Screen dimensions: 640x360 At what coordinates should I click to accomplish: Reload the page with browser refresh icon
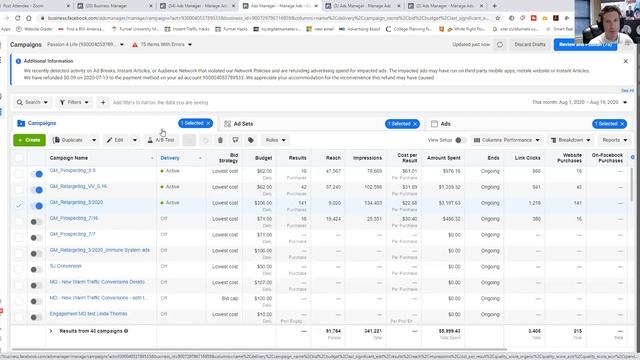click(x=18, y=18)
